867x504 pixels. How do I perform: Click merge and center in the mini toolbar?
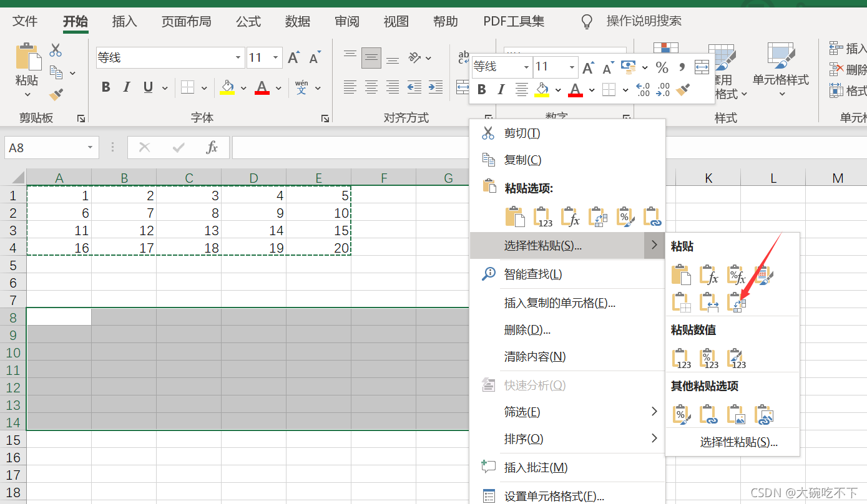tap(702, 67)
